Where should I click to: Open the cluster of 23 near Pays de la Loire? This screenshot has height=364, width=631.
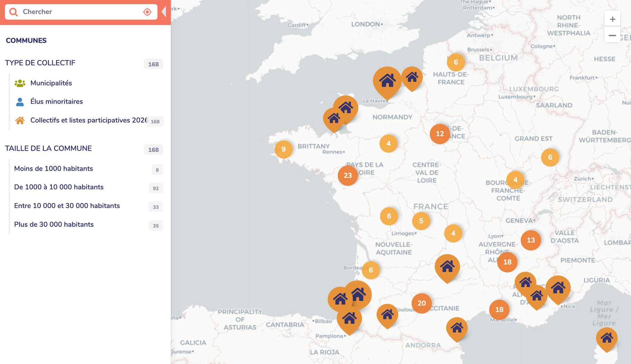[x=347, y=176]
